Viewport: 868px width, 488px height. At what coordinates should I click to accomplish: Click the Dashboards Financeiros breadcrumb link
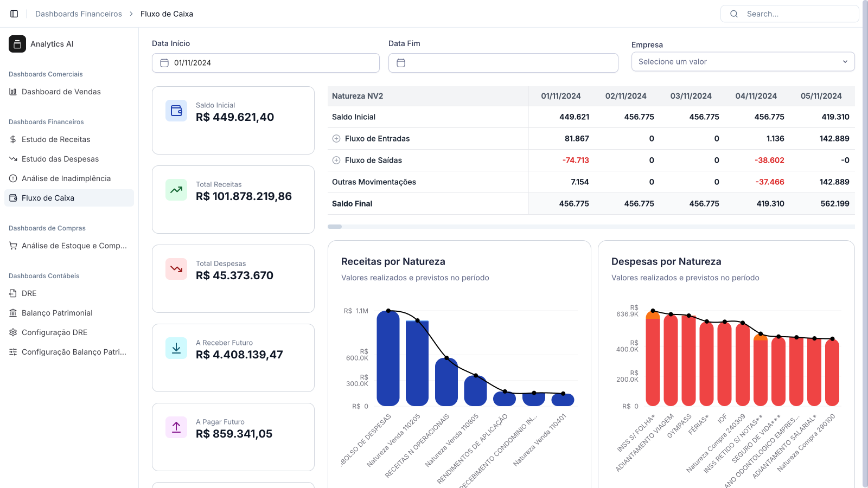[x=79, y=14]
